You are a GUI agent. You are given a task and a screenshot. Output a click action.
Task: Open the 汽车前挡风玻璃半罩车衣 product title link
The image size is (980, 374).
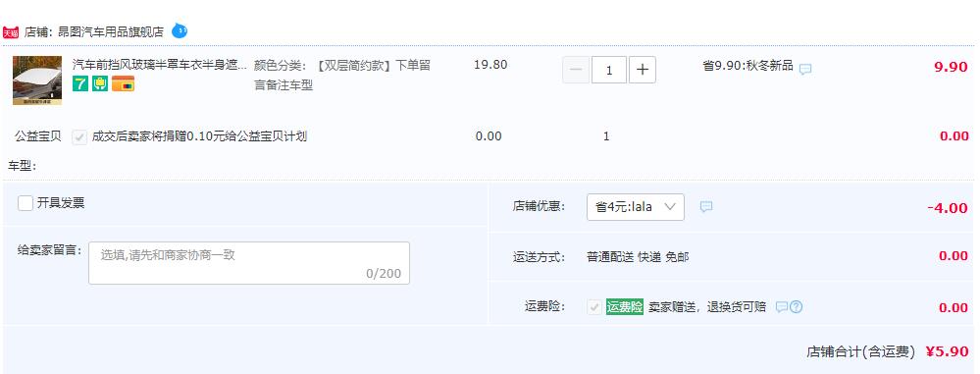tap(160, 65)
